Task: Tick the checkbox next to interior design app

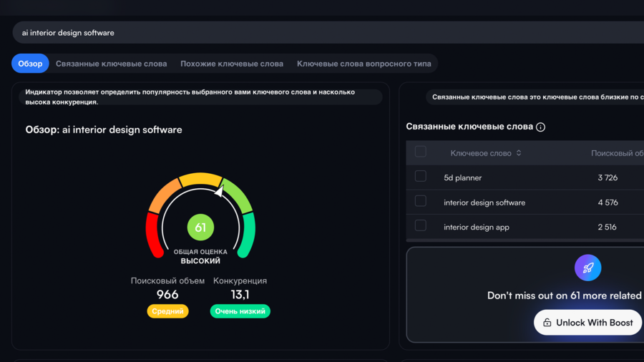Action: click(x=421, y=225)
